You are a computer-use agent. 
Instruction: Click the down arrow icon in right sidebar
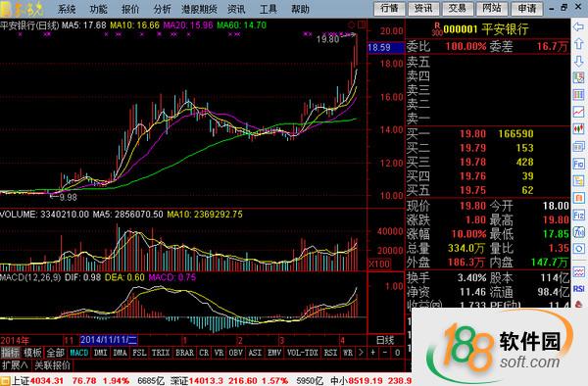point(578,61)
